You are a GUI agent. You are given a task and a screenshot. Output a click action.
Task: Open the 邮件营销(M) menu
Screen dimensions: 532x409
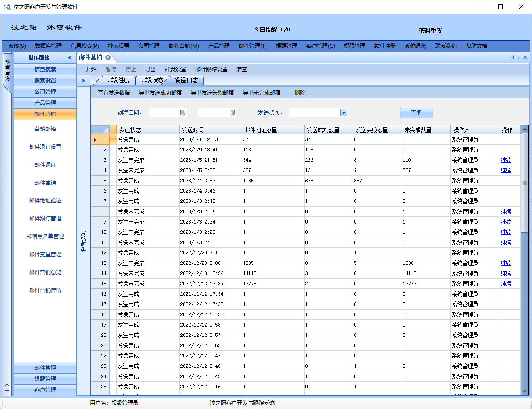(184, 46)
